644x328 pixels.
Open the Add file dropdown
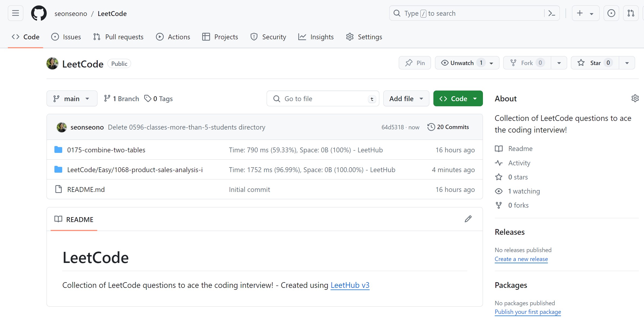click(406, 99)
